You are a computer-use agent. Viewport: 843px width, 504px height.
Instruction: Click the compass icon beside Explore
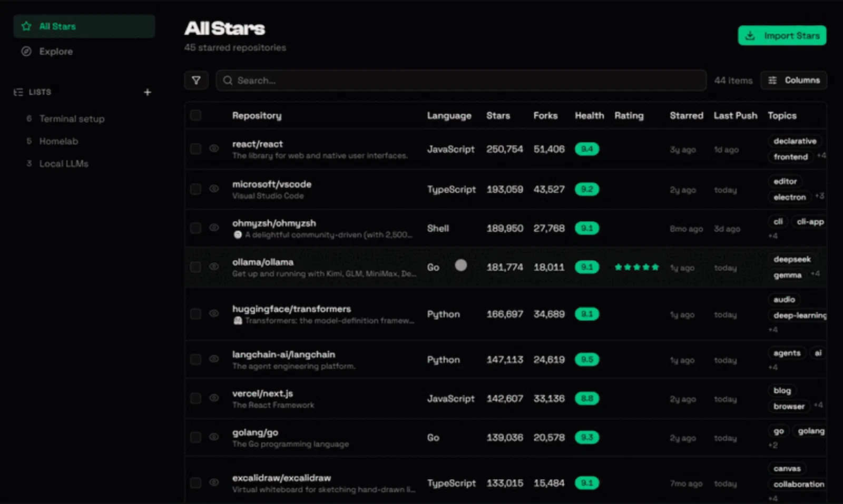[x=26, y=52]
